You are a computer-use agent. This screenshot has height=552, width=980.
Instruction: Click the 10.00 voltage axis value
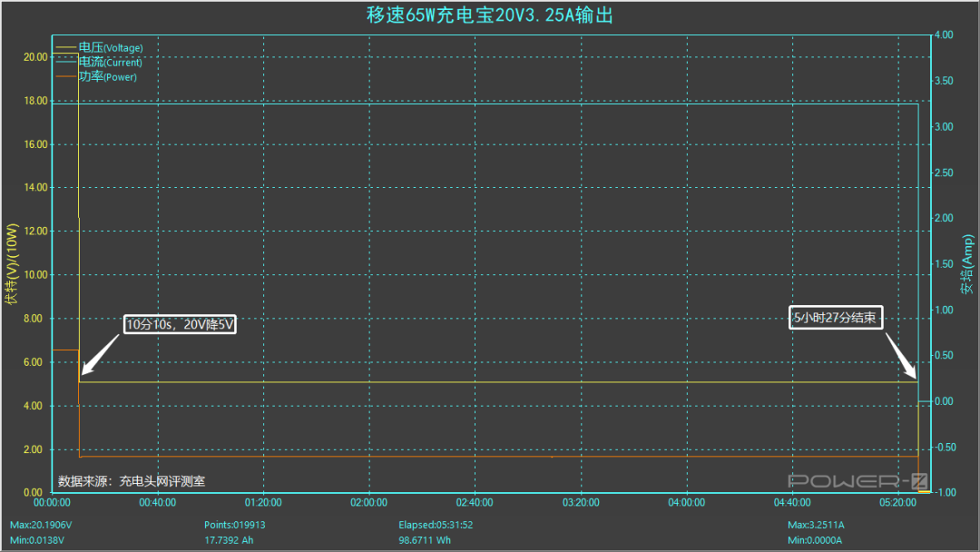tap(35, 275)
